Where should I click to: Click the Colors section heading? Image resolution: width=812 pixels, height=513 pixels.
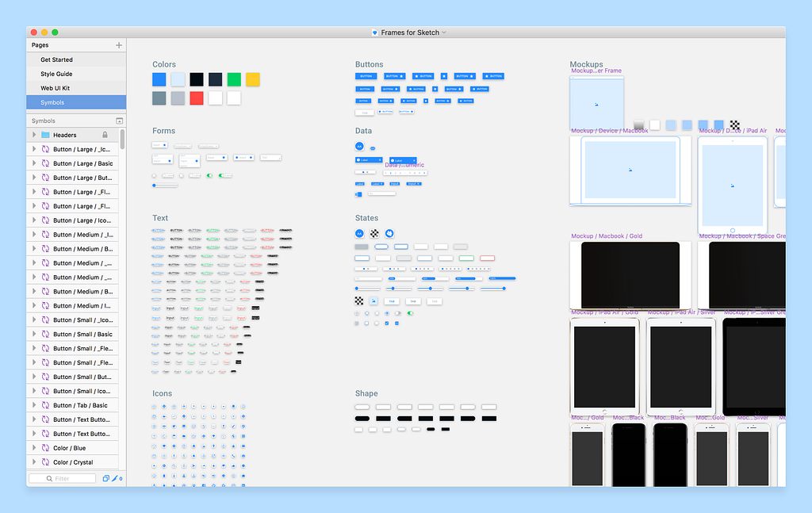pyautogui.click(x=164, y=64)
